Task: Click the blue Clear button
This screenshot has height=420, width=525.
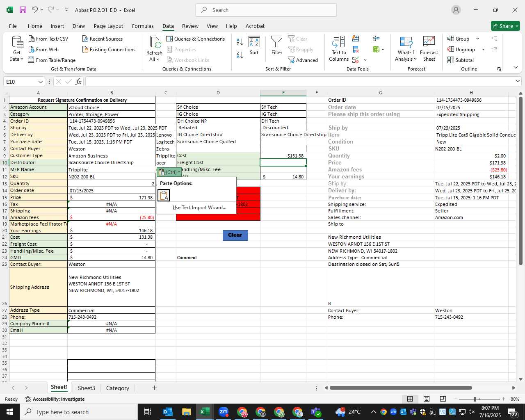Action: pos(235,235)
